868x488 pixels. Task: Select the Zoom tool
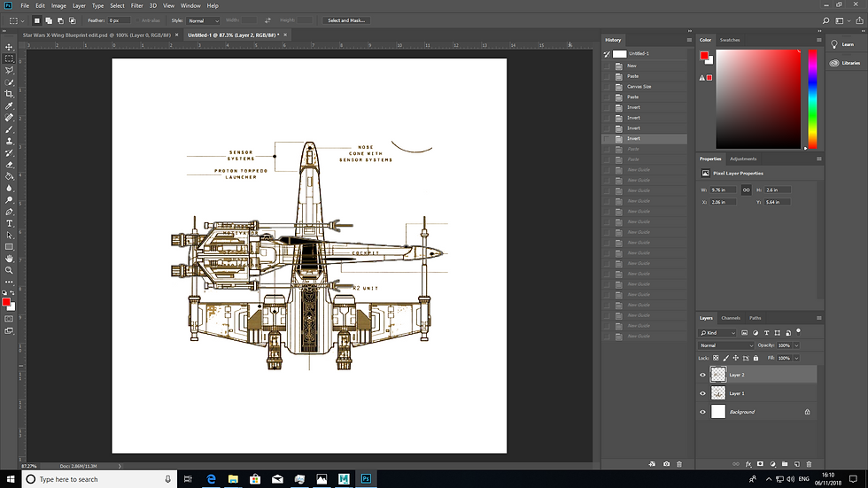(9, 270)
